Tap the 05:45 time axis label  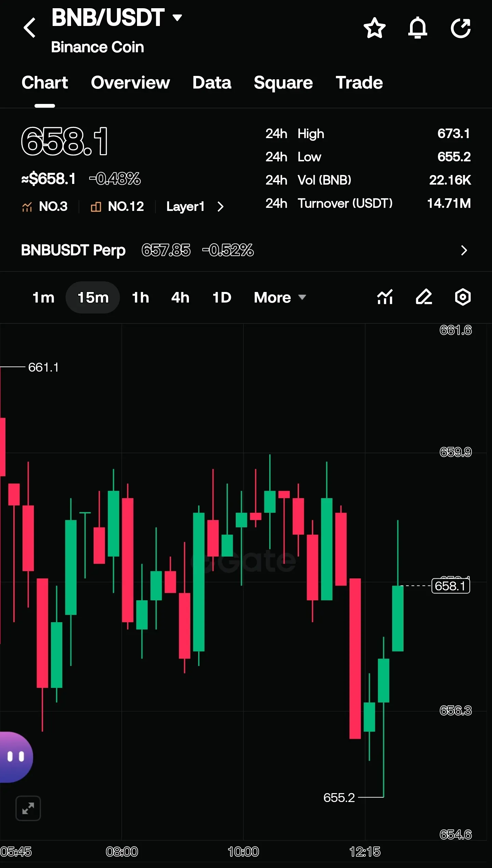pyautogui.click(x=16, y=852)
